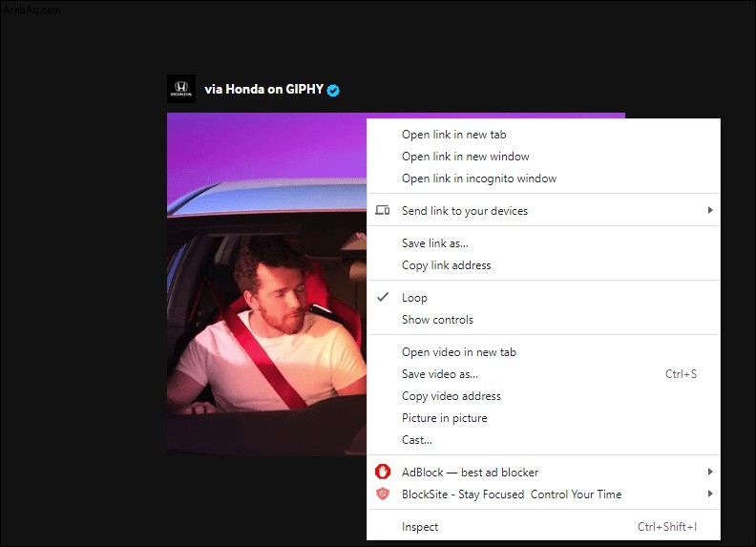Toggle the Loop checkmark option
Viewport: 756px width, 547px height.
coord(543,298)
